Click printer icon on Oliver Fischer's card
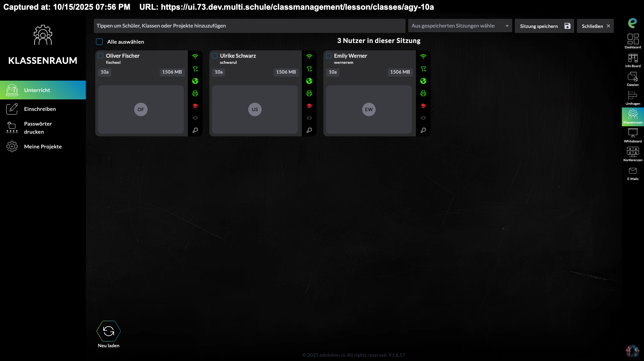 click(x=195, y=93)
